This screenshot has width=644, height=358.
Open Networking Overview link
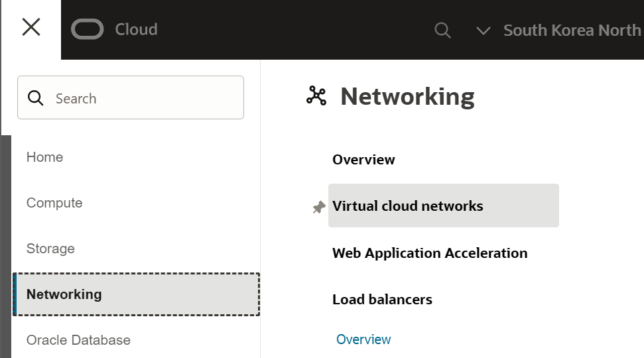(x=363, y=159)
